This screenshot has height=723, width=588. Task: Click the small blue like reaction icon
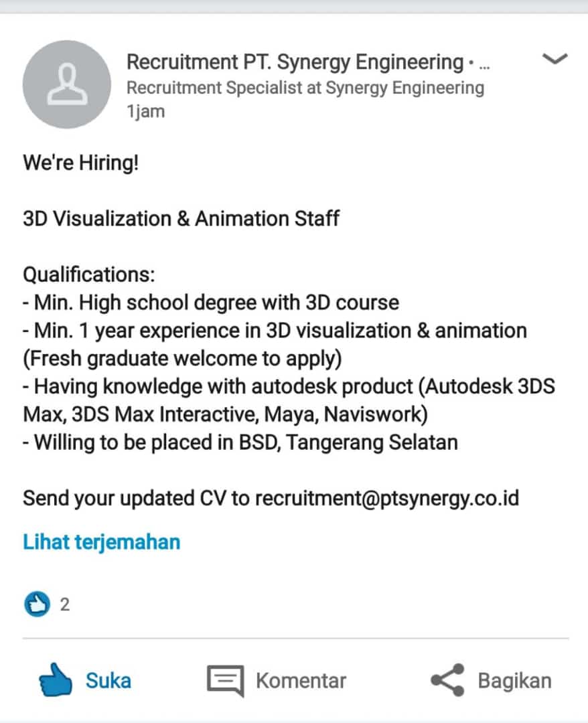pos(37,605)
